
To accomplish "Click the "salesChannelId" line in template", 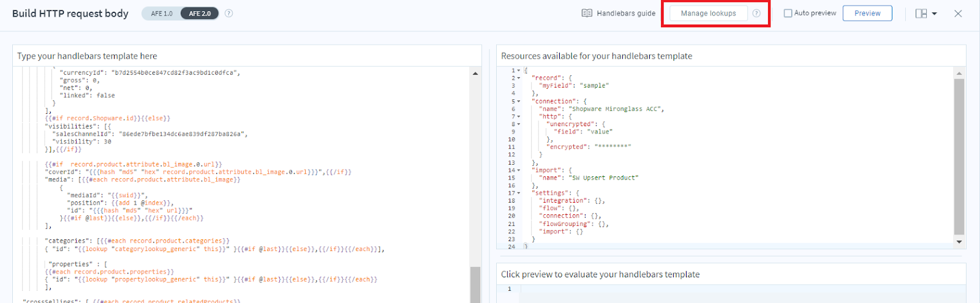I will (150, 133).
